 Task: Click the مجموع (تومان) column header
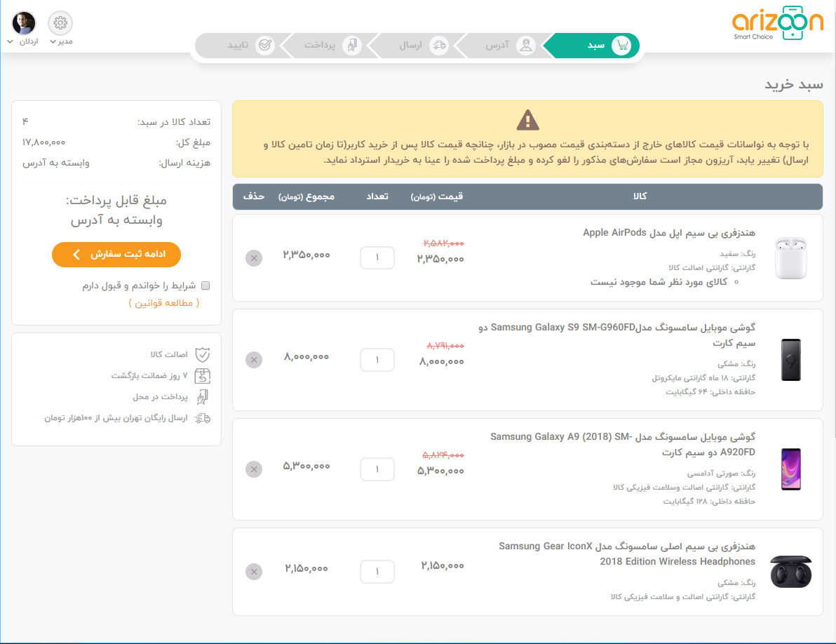tap(306, 196)
